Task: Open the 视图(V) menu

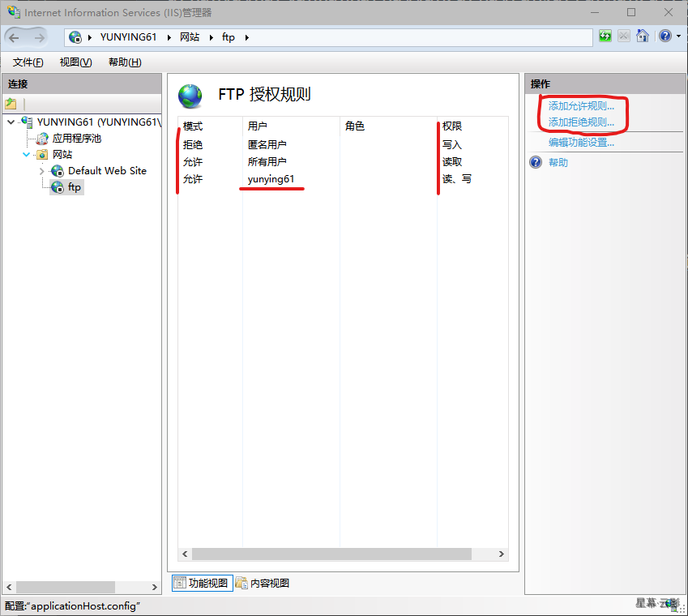Action: coord(75,62)
